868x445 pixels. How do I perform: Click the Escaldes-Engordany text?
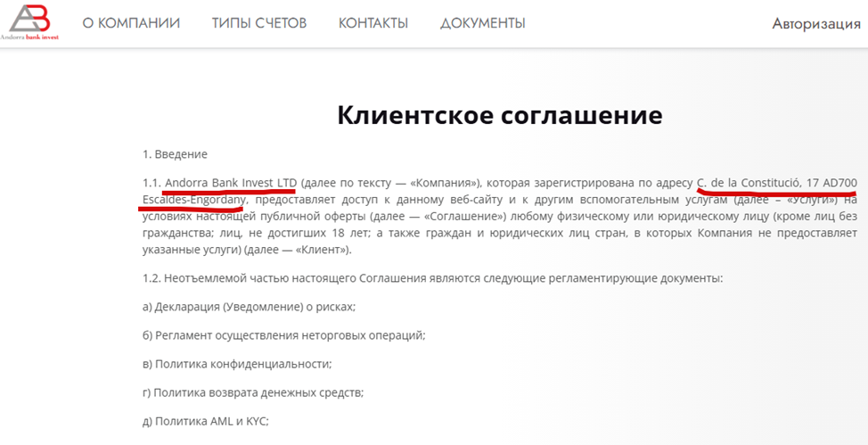pyautogui.click(x=195, y=198)
